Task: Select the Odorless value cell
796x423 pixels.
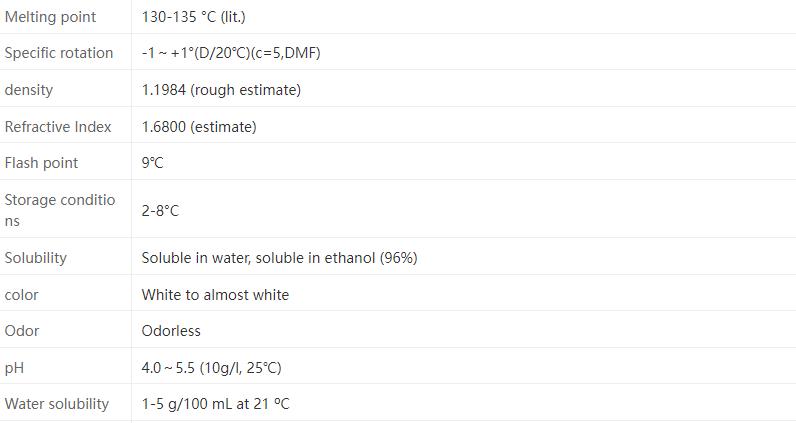Action: tap(171, 331)
